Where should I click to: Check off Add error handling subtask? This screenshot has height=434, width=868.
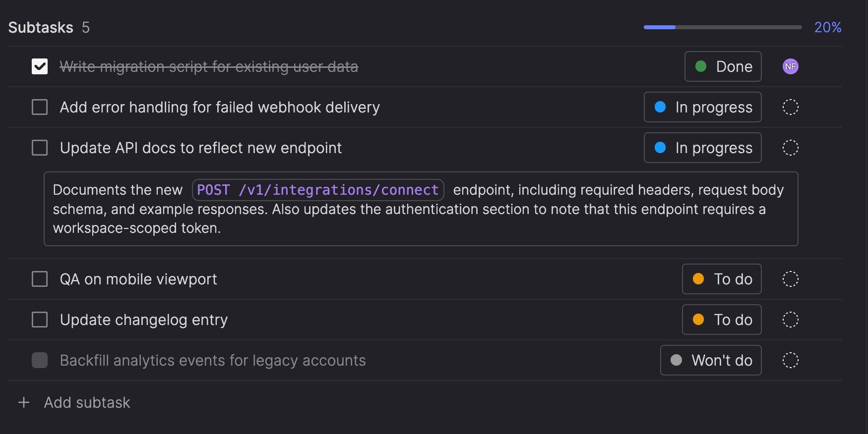[x=40, y=107]
